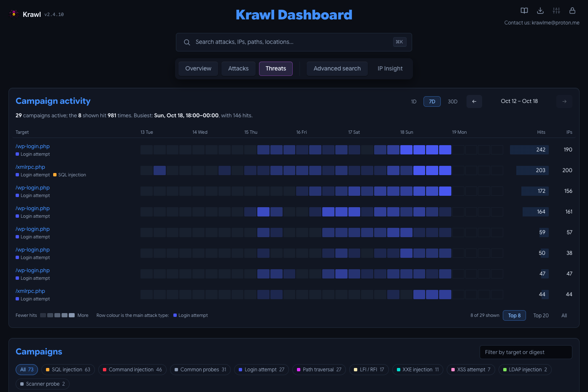Open the Attacks tab
The image size is (588, 392).
click(x=238, y=69)
